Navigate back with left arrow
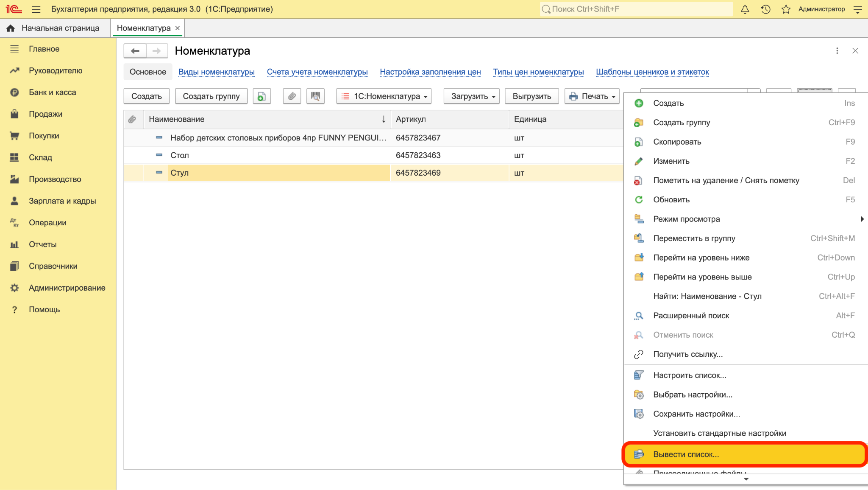The width and height of the screenshot is (868, 490). click(x=135, y=51)
